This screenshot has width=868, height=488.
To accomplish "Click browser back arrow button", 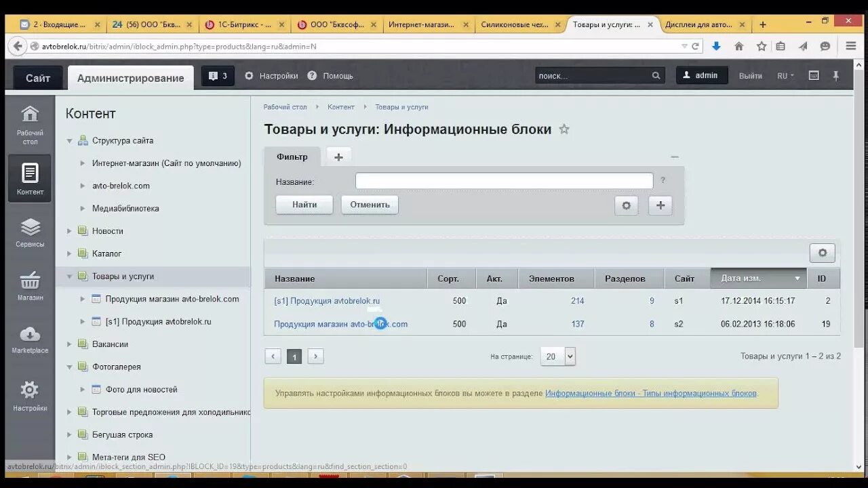I will [x=18, y=46].
